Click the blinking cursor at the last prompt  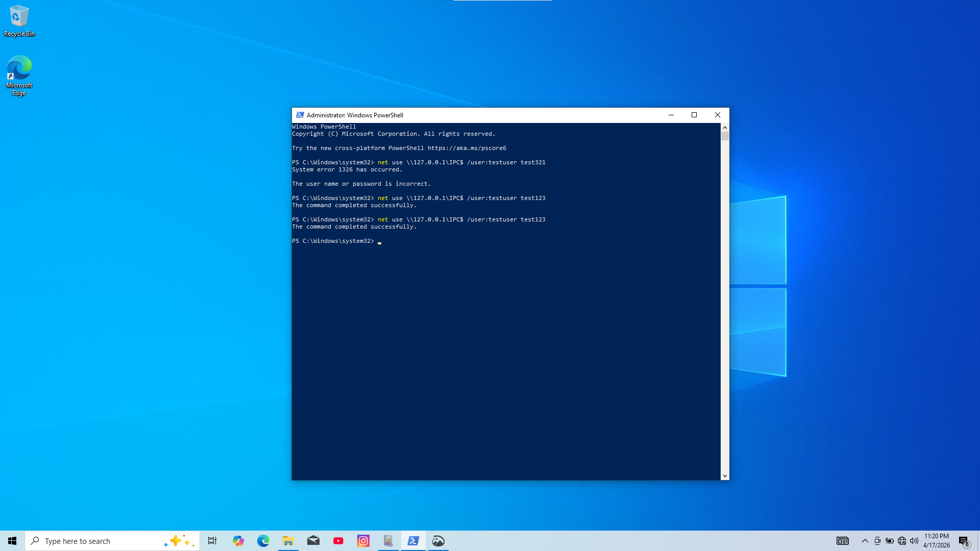point(379,242)
